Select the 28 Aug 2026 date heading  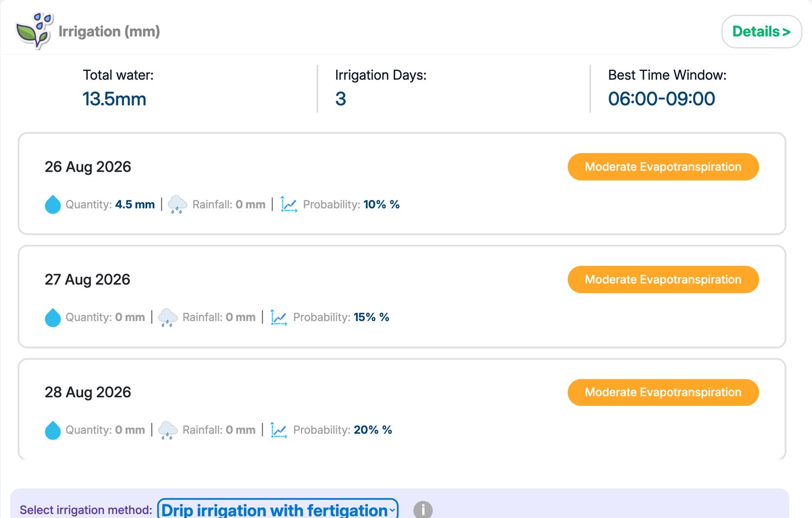(88, 392)
